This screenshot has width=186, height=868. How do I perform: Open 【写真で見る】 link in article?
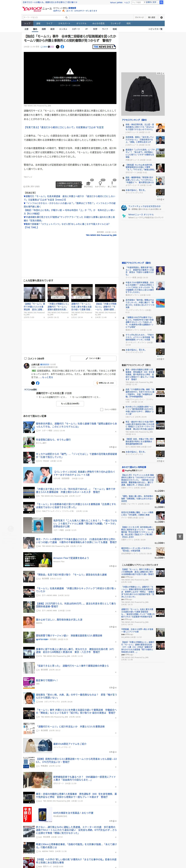(x=64, y=127)
